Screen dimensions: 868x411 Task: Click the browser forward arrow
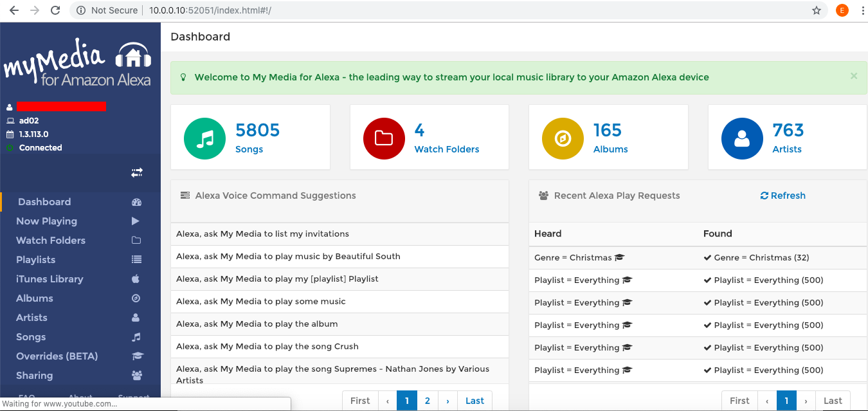tap(35, 10)
